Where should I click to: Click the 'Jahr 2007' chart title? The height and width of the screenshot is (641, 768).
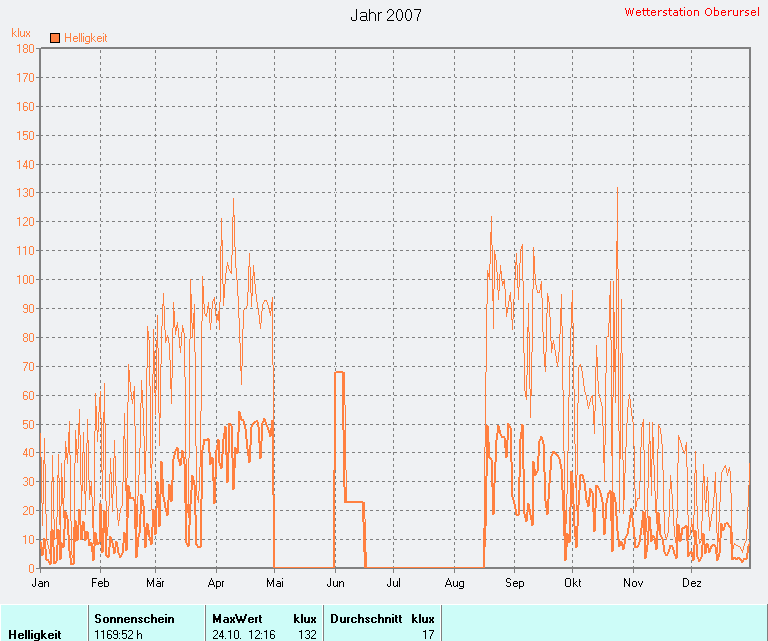(x=386, y=15)
